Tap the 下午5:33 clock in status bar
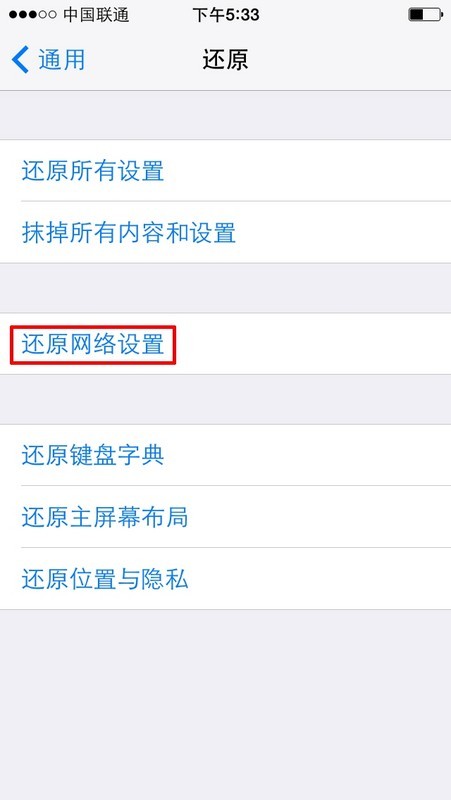Screen dimensions: 451x800 [x=226, y=15]
